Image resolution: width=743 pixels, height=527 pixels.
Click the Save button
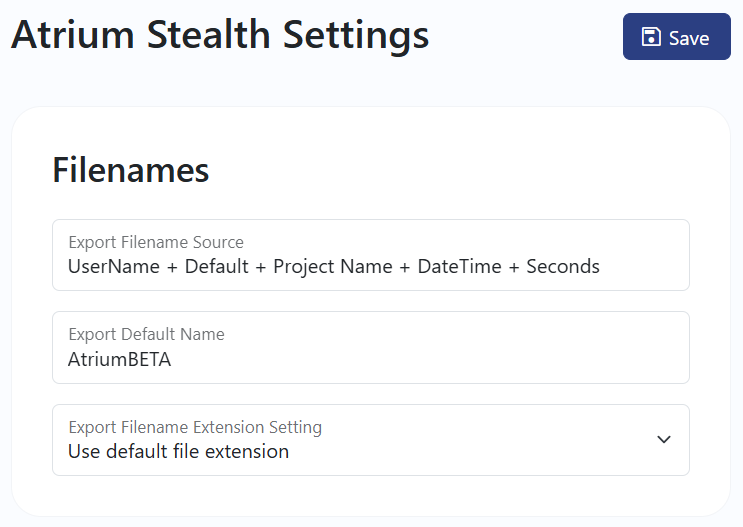click(676, 37)
